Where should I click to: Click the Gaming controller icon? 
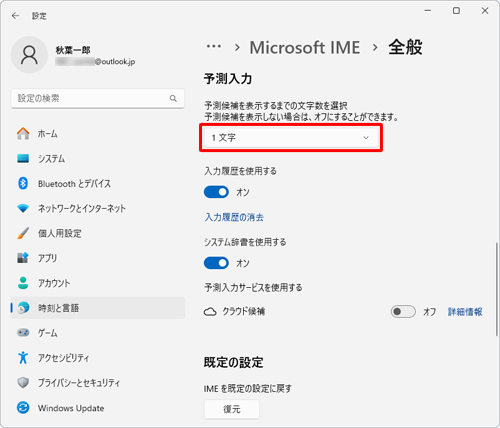pos(23,333)
